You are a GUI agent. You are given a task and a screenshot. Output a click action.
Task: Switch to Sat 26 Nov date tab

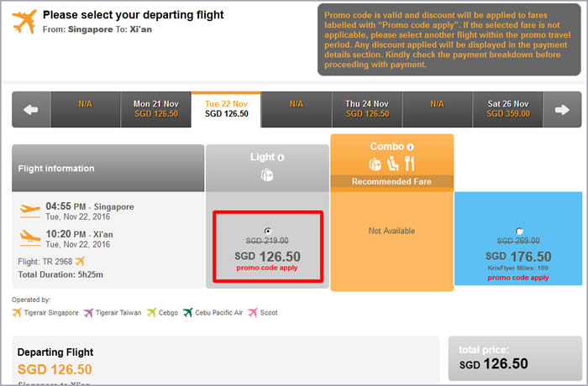pos(508,109)
